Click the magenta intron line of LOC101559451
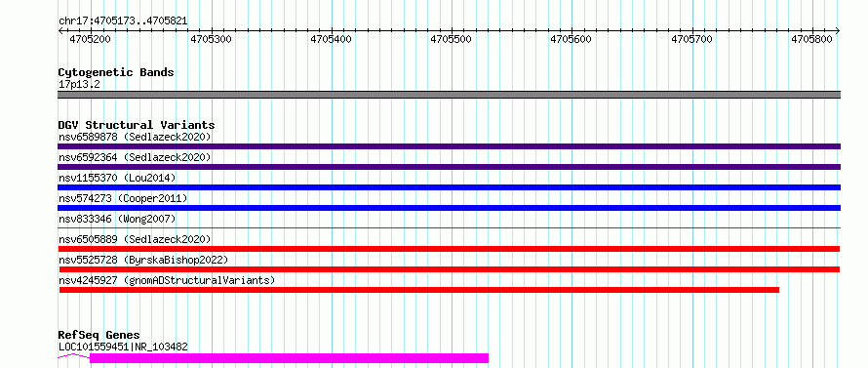The image size is (868, 368). click(73, 356)
